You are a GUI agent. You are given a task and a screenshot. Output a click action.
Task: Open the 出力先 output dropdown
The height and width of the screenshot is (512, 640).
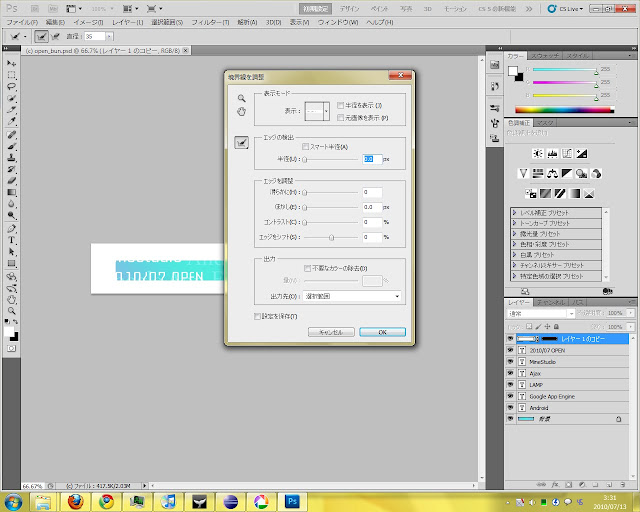[x=352, y=296]
